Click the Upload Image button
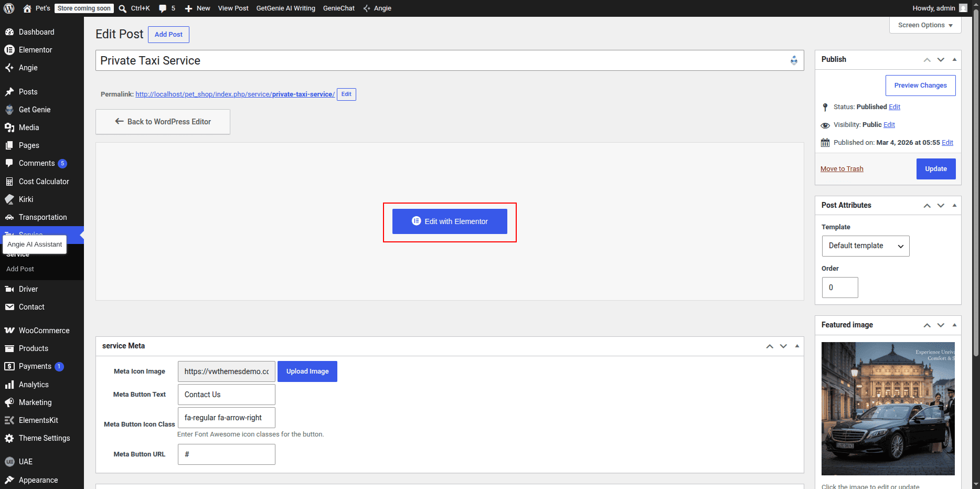Viewport: 980px width, 489px height. [x=307, y=371]
